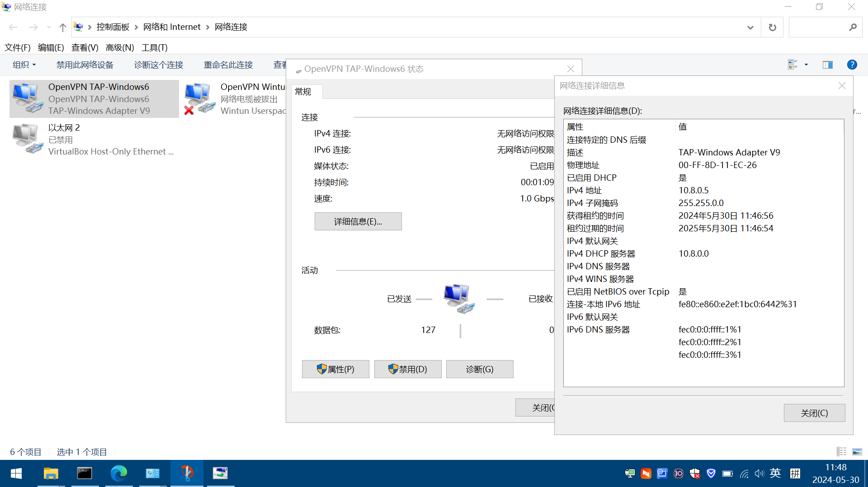This screenshot has height=487, width=868.
Task: Click the 详细信息(E)... button
Action: 358,221
